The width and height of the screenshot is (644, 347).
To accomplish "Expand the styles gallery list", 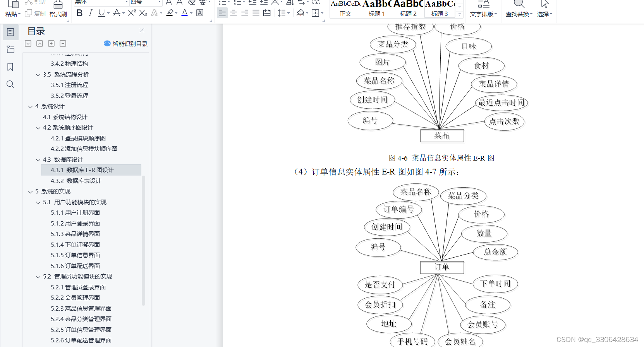I will click(x=460, y=14).
